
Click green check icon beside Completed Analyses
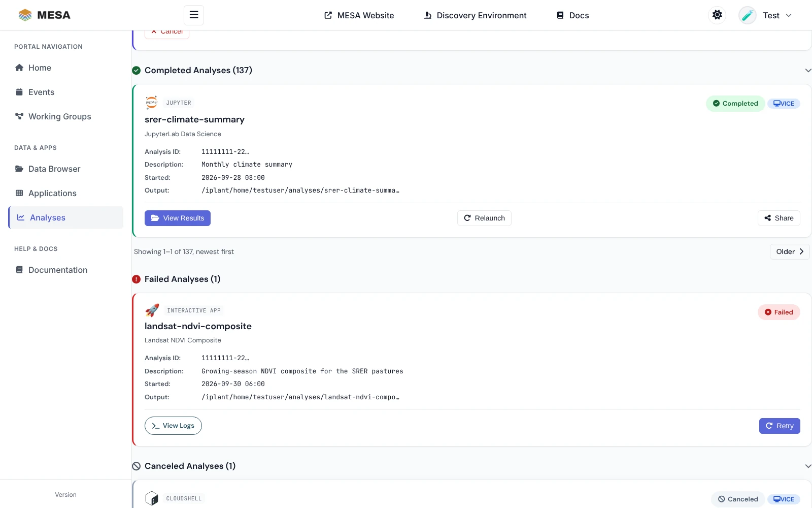pyautogui.click(x=136, y=71)
